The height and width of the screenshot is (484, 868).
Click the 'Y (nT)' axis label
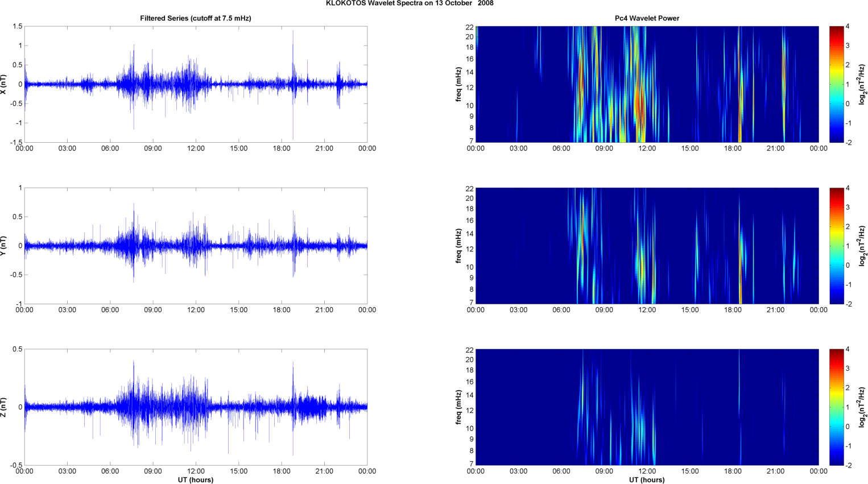4,246
